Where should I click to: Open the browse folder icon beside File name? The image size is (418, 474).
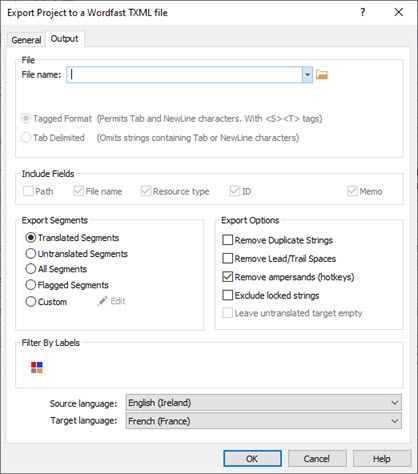click(322, 75)
